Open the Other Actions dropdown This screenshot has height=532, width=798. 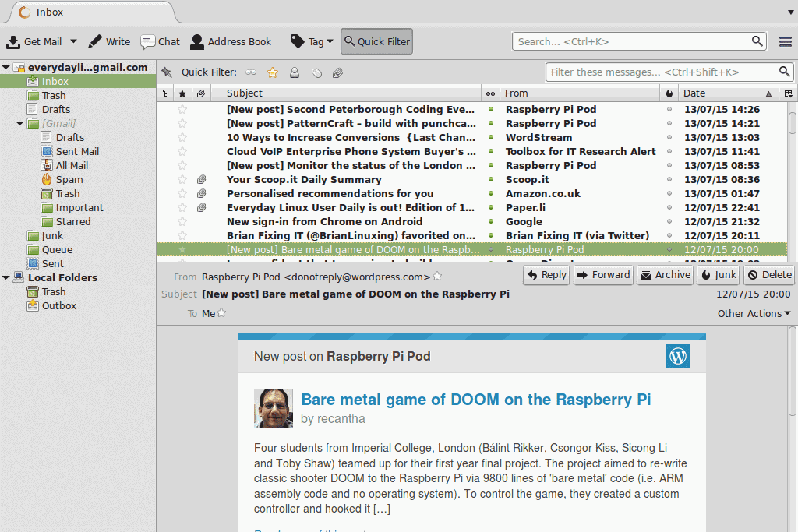click(x=754, y=313)
